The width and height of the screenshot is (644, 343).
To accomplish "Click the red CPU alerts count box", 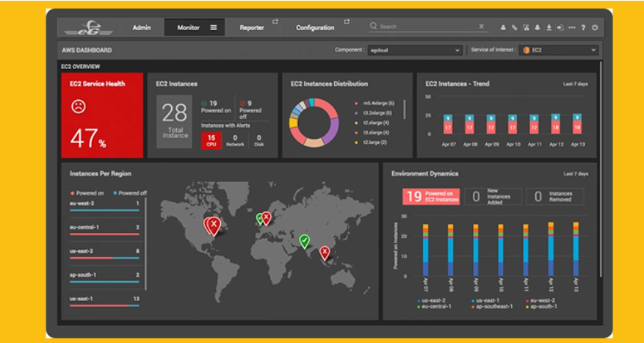I will pyautogui.click(x=211, y=140).
